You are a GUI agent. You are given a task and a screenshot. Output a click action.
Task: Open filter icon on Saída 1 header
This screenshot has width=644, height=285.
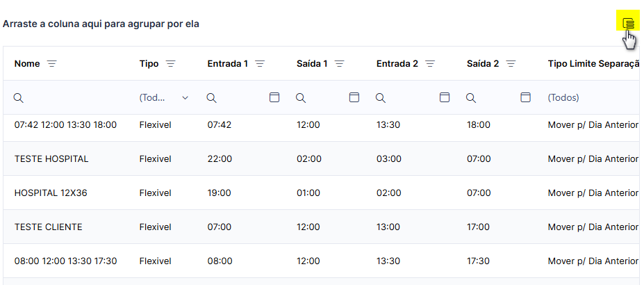pos(339,64)
